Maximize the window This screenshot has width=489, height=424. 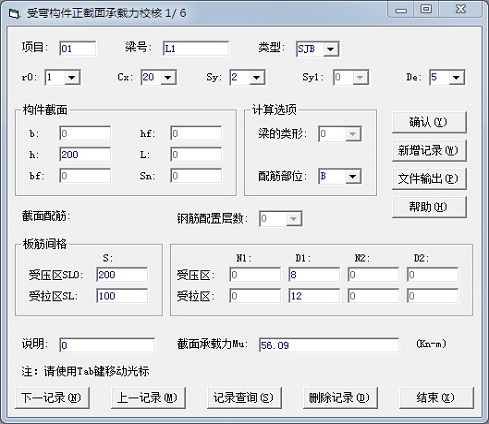click(x=426, y=10)
